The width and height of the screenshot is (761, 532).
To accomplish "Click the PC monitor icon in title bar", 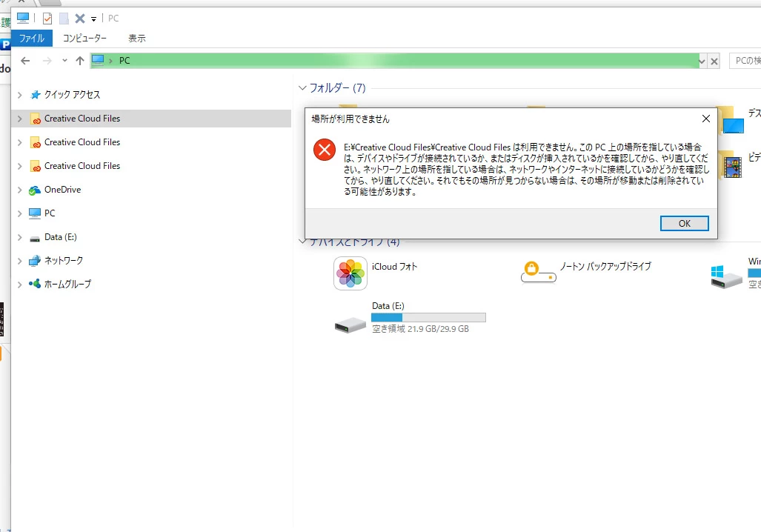I will tap(23, 18).
